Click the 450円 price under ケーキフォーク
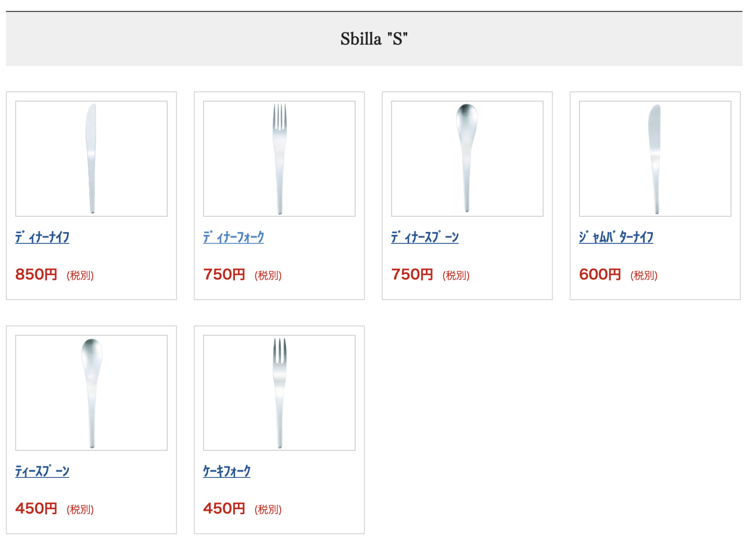 point(224,508)
